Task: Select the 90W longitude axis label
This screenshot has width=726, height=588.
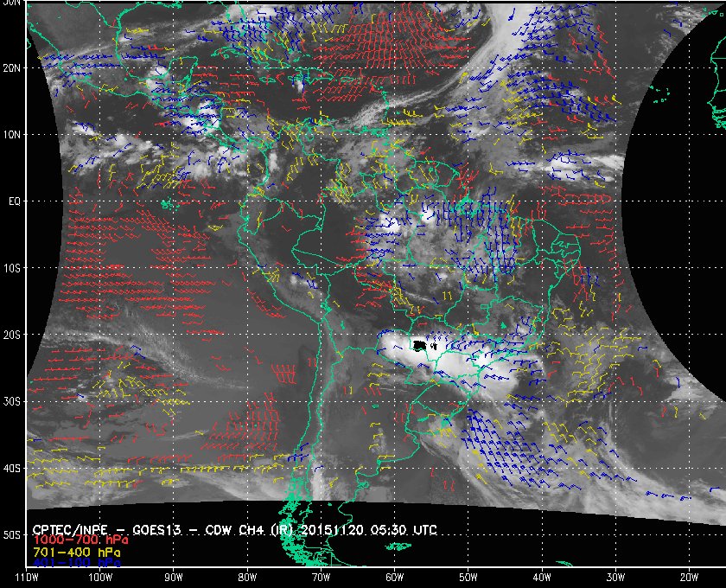Action: tap(174, 577)
